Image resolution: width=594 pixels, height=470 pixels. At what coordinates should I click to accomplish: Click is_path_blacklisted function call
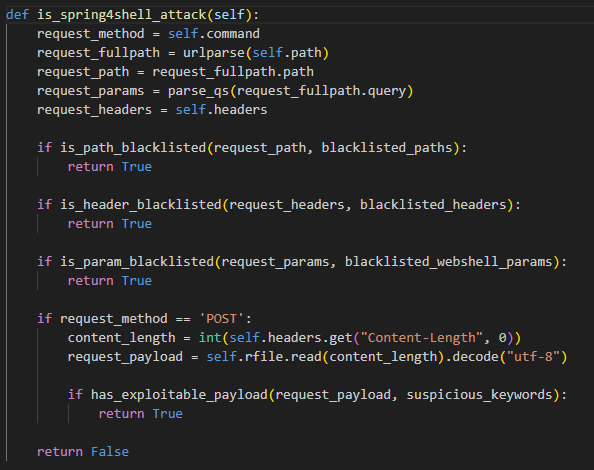coord(133,148)
